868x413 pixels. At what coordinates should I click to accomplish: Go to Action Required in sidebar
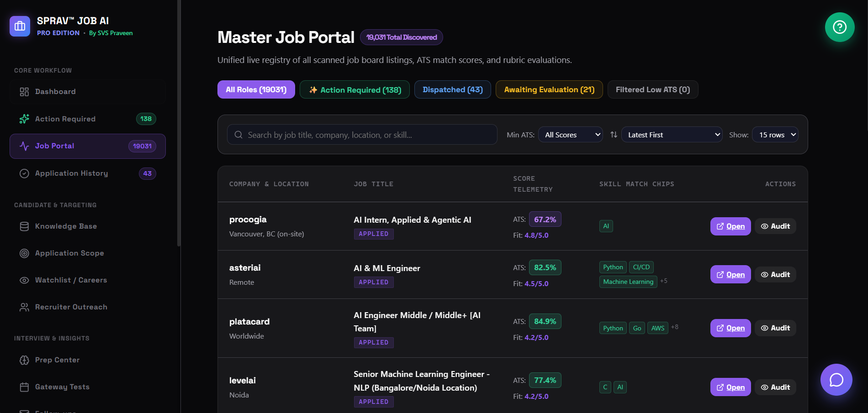pos(88,119)
